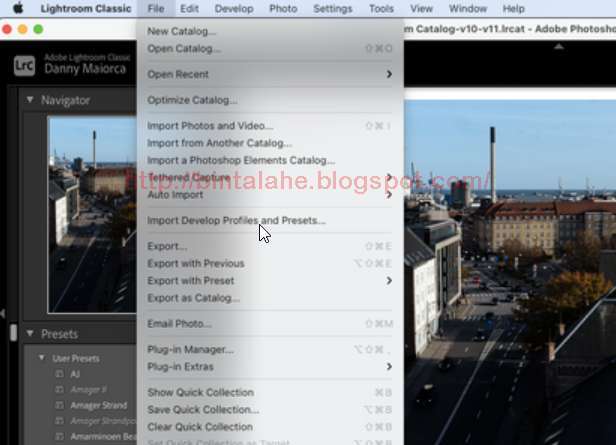Choose New Catalog from File menu
This screenshot has width=616, height=445.
tap(270, 31)
